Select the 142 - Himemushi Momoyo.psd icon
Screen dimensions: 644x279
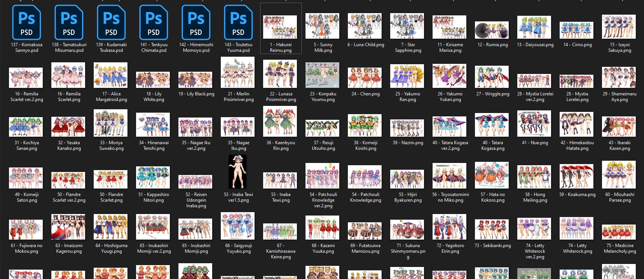pos(196,23)
